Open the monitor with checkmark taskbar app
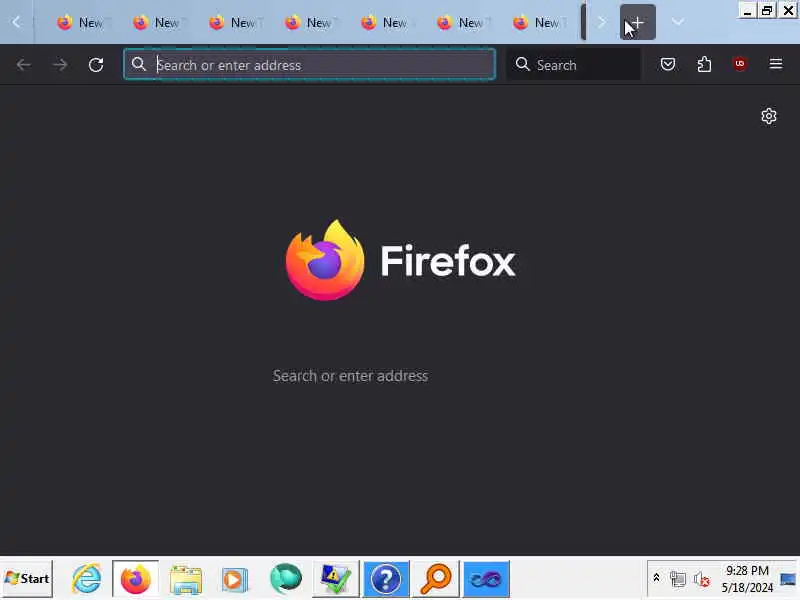800x600 pixels. (x=336, y=579)
